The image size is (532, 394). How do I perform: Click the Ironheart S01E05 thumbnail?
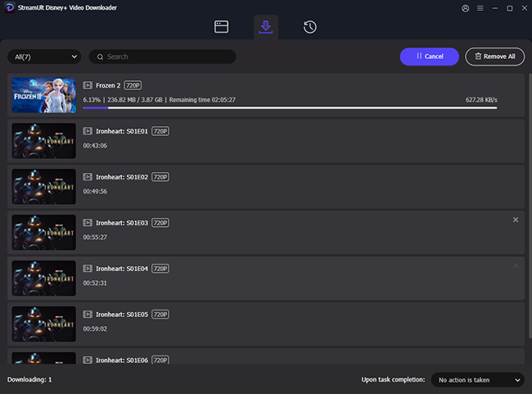pos(43,324)
